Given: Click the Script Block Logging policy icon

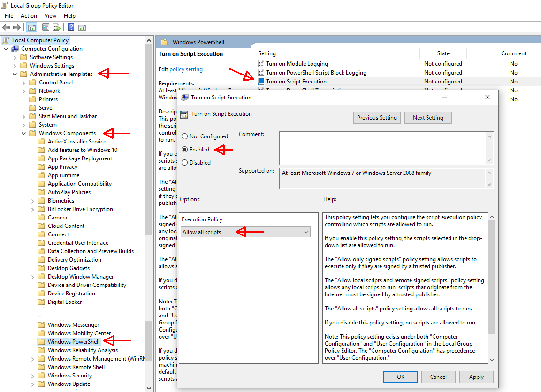Looking at the screenshot, I should [261, 73].
